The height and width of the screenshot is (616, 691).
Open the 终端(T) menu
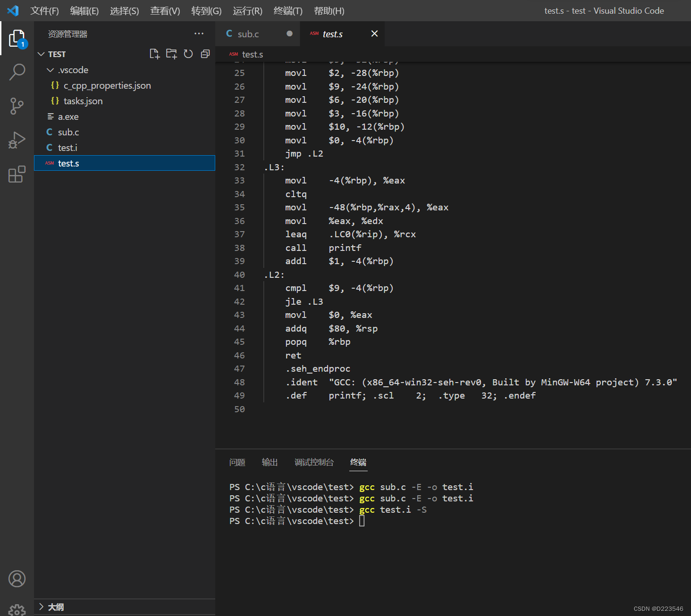[x=288, y=10]
